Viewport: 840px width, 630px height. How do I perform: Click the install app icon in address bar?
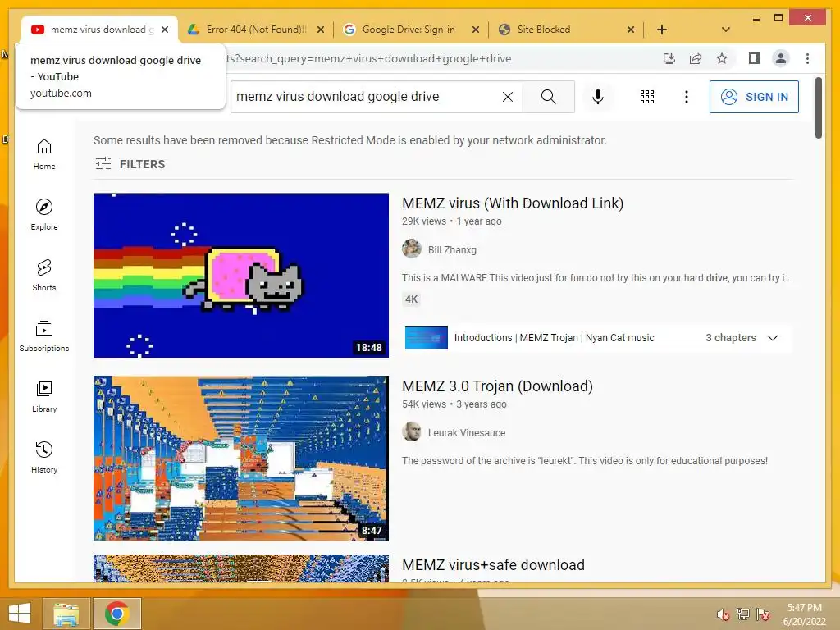pyautogui.click(x=669, y=58)
